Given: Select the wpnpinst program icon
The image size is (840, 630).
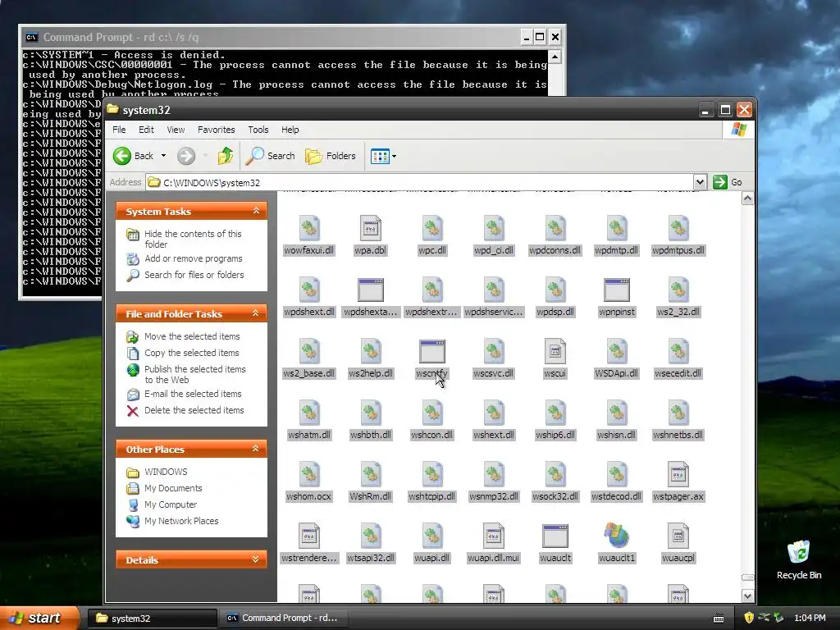Looking at the screenshot, I should (617, 290).
